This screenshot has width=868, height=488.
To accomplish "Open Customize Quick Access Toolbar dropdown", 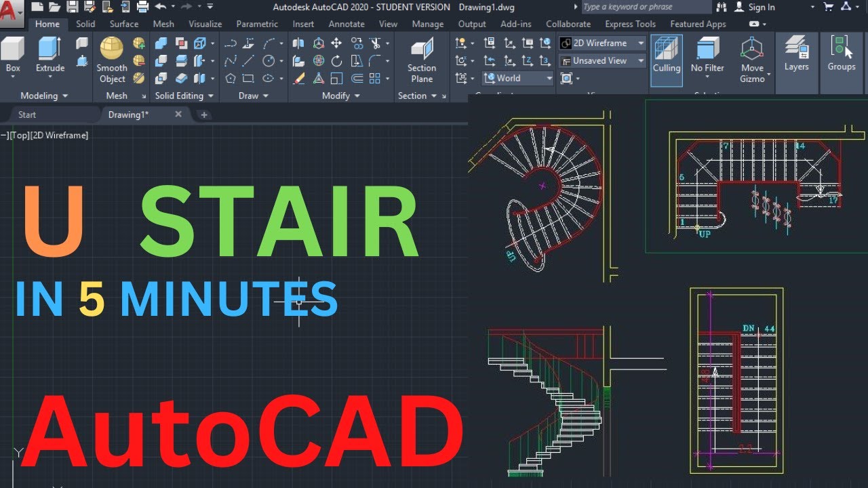I will coord(210,7).
